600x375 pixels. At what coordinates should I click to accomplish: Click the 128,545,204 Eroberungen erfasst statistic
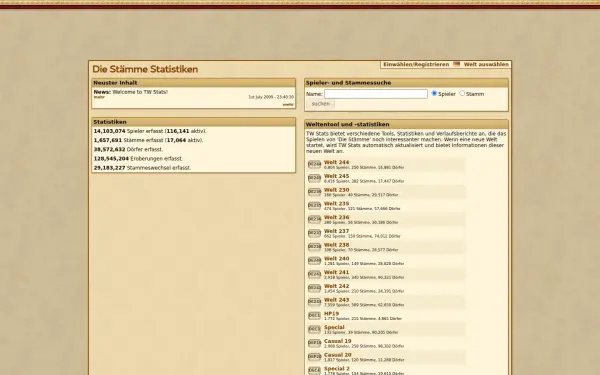click(138, 159)
